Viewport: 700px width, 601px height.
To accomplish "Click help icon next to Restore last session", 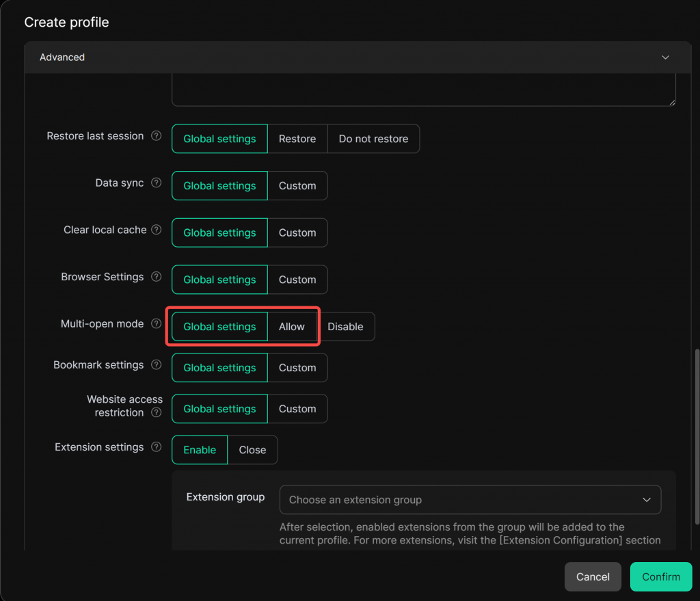I will 156,136.
